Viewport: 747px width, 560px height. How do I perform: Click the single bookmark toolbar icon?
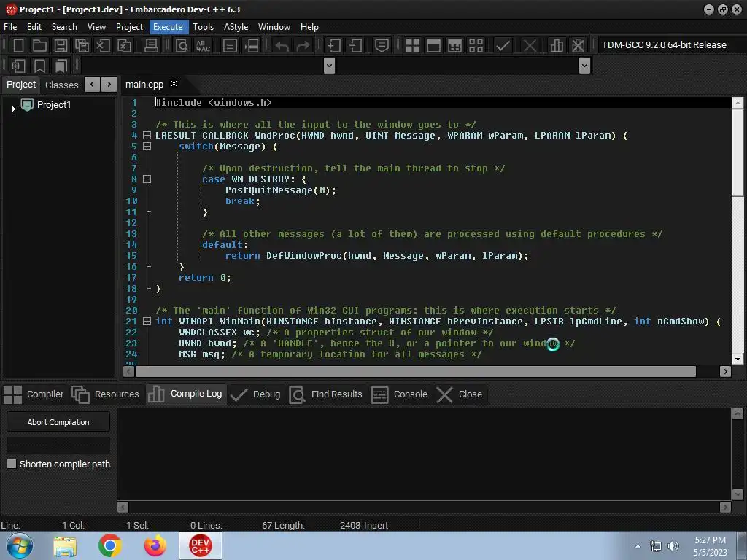(x=39, y=66)
